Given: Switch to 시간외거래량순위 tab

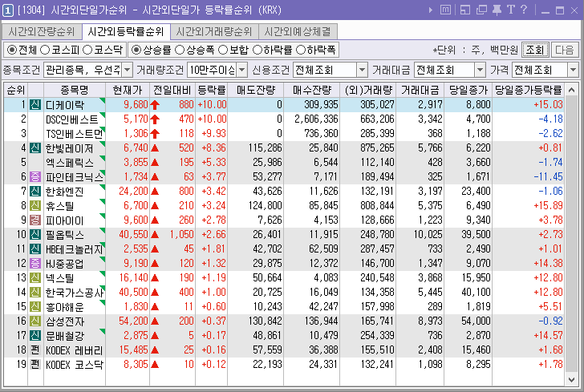Looking at the screenshot, I should point(214,31).
